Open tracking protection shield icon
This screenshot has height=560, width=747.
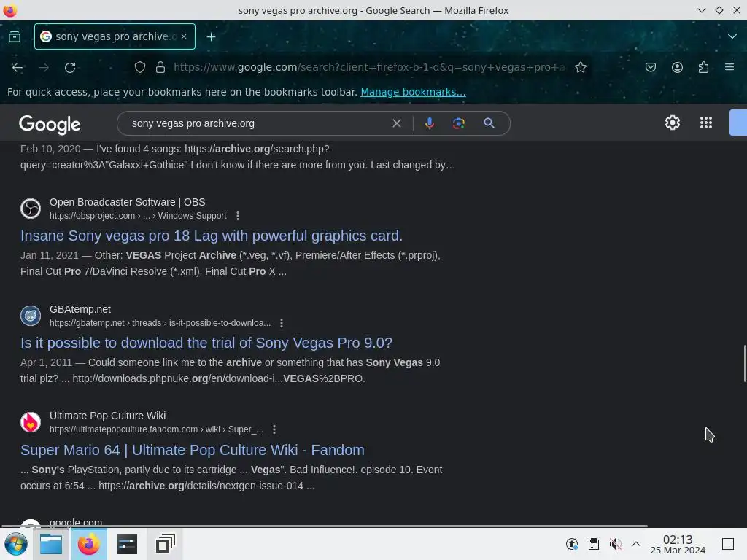coord(139,67)
